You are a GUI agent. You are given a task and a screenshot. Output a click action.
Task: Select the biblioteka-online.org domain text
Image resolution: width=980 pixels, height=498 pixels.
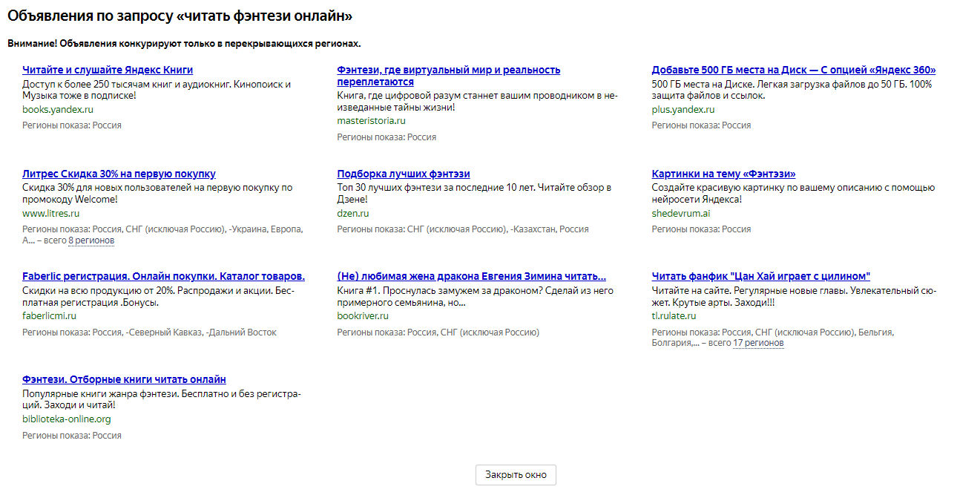pyautogui.click(x=67, y=419)
